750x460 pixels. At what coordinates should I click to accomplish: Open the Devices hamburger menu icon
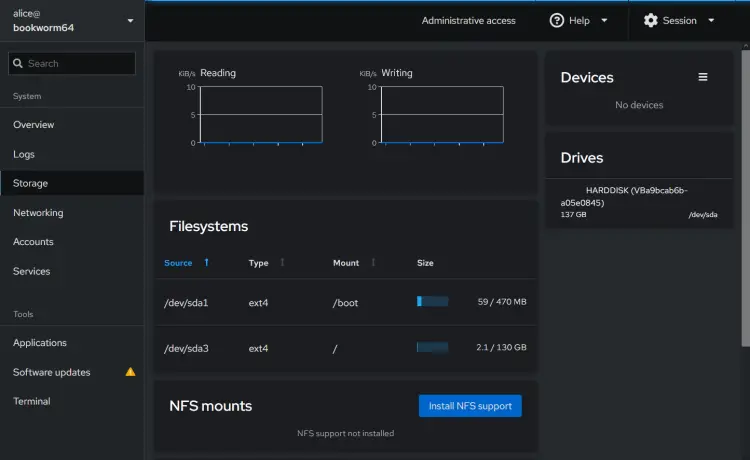702,77
